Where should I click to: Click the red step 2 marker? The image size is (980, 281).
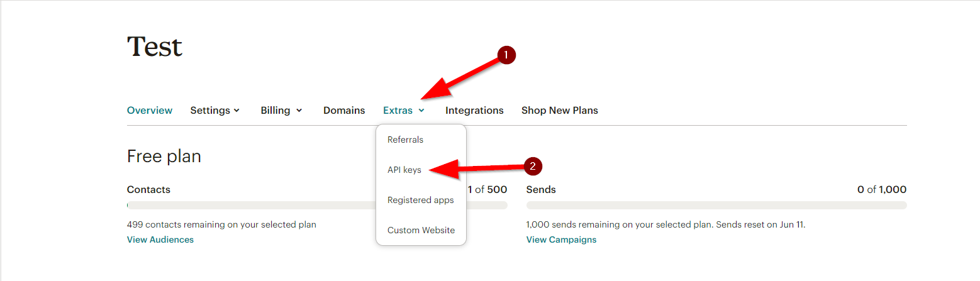tap(533, 167)
